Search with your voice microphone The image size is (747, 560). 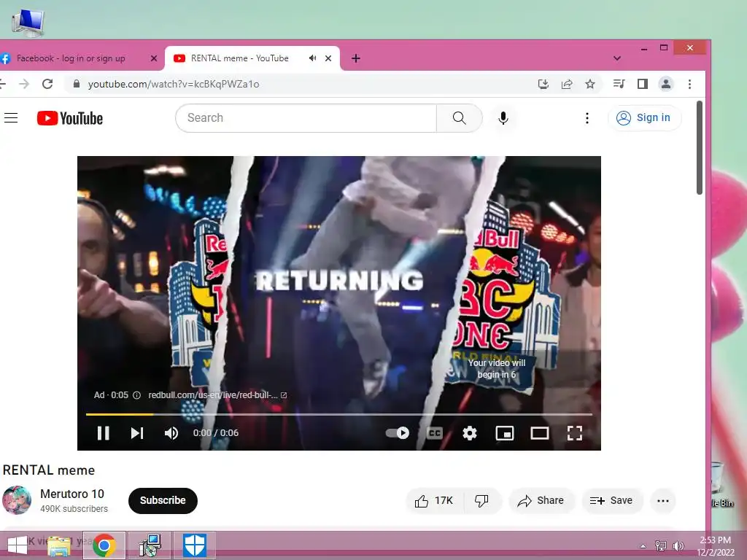click(503, 117)
